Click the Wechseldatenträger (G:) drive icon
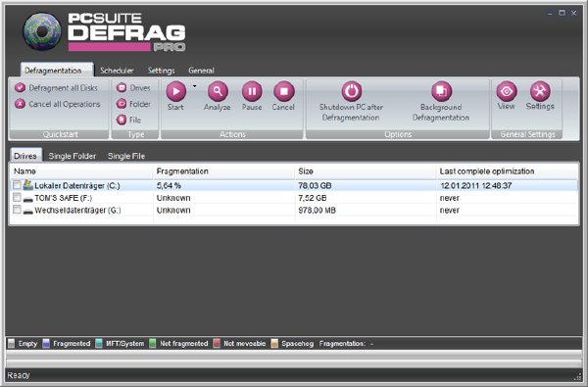The image size is (588, 387). click(28, 211)
